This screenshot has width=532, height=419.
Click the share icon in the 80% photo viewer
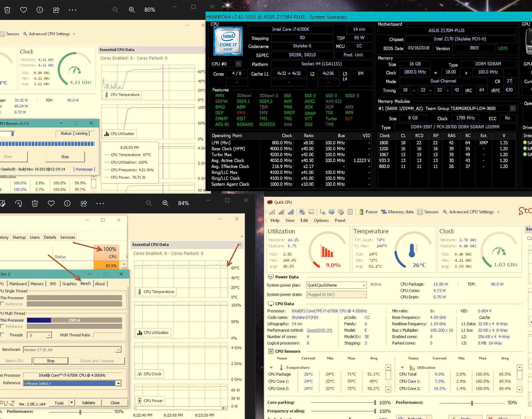pos(56,10)
